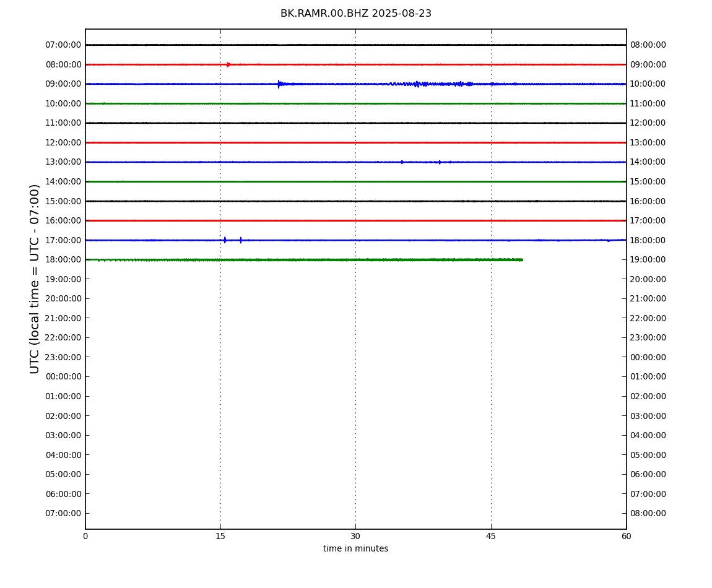The height and width of the screenshot is (588, 712).
Task: Click the right-axis label 15:00:00
Action: coord(648,181)
